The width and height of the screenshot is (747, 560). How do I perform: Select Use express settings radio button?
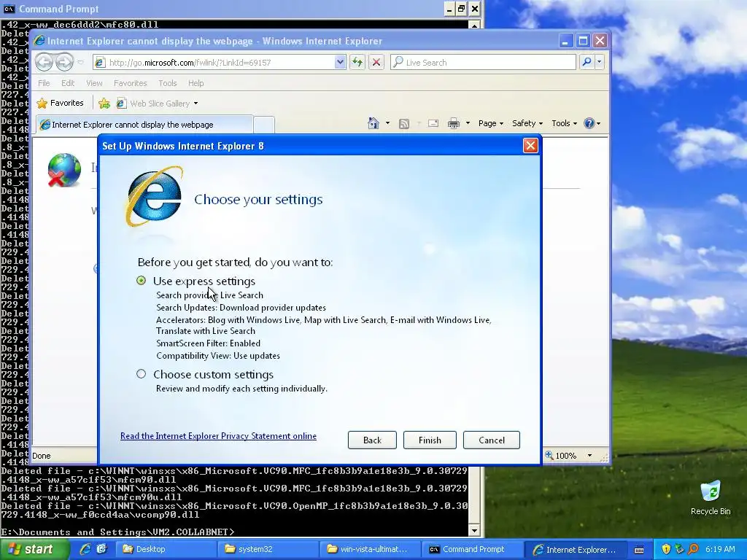point(141,281)
